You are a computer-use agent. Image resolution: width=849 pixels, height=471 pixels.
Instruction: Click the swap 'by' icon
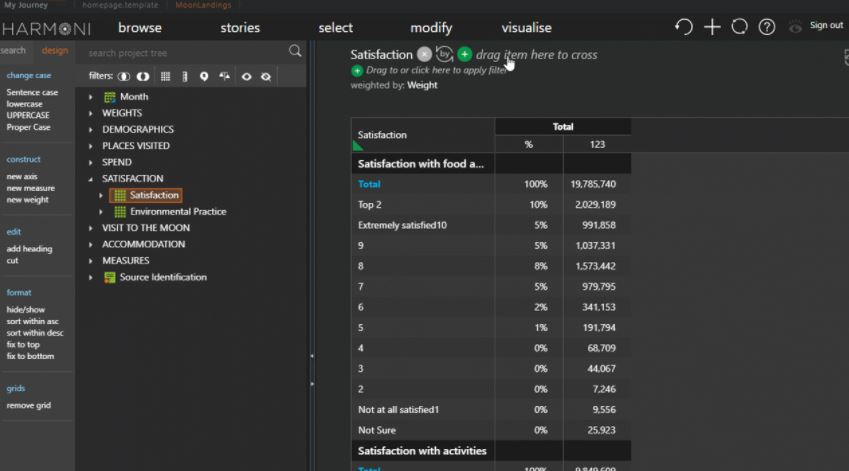click(445, 55)
